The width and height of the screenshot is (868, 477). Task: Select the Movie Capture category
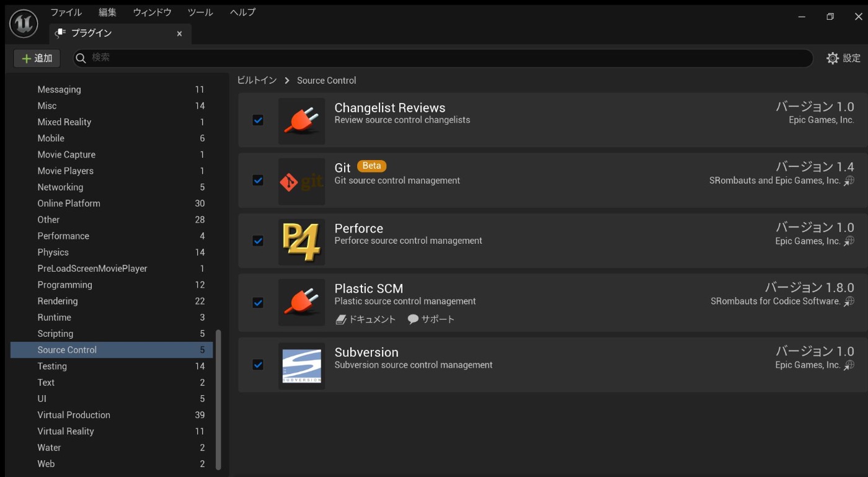point(112,154)
